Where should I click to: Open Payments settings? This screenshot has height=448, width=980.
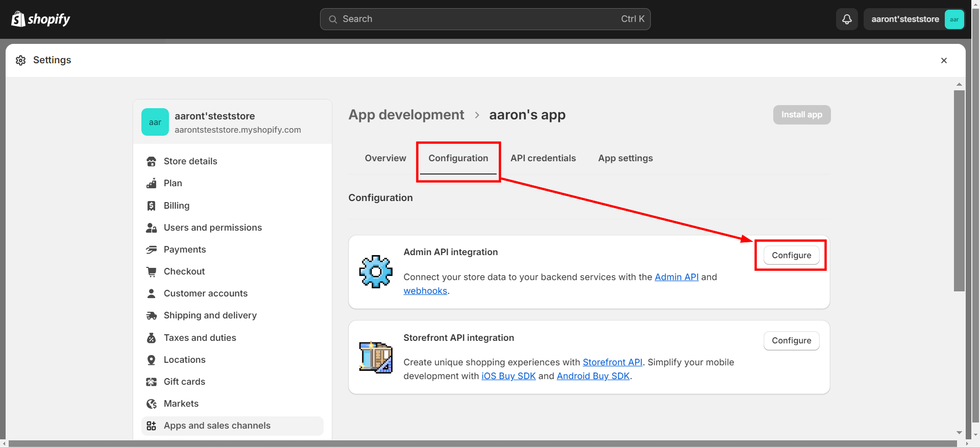[232, 250]
